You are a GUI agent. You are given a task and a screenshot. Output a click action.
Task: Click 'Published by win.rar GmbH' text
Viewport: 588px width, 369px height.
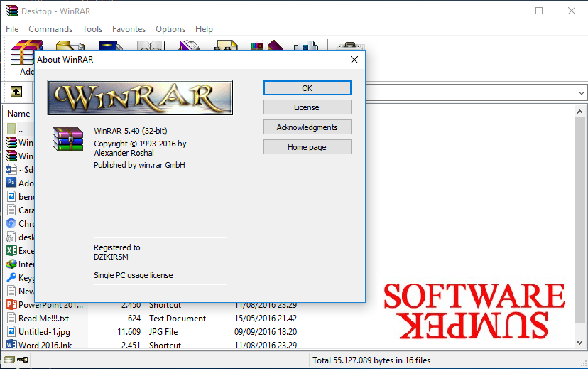(139, 165)
